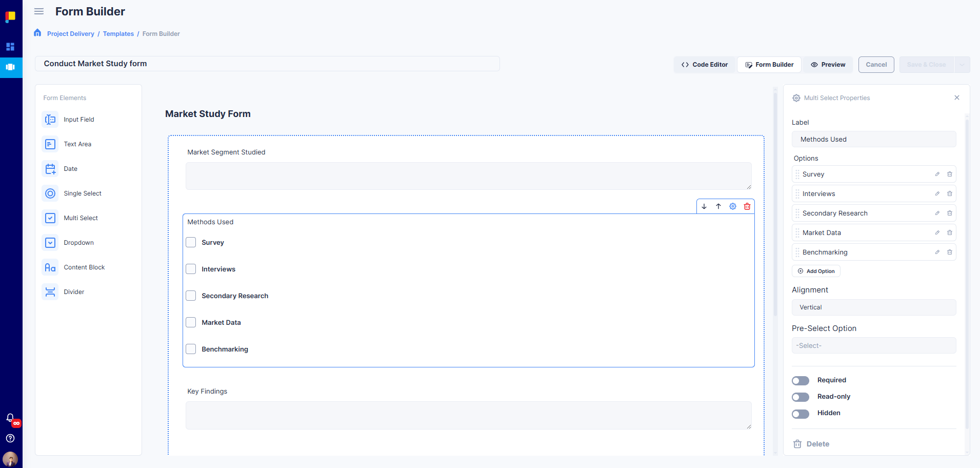The height and width of the screenshot is (468, 980).
Task: Go to Templates breadcrumb link
Action: [x=118, y=34]
